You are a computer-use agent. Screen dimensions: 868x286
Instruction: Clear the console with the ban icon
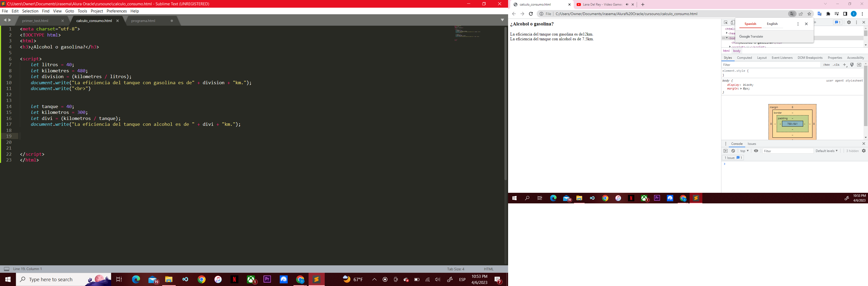(x=733, y=151)
